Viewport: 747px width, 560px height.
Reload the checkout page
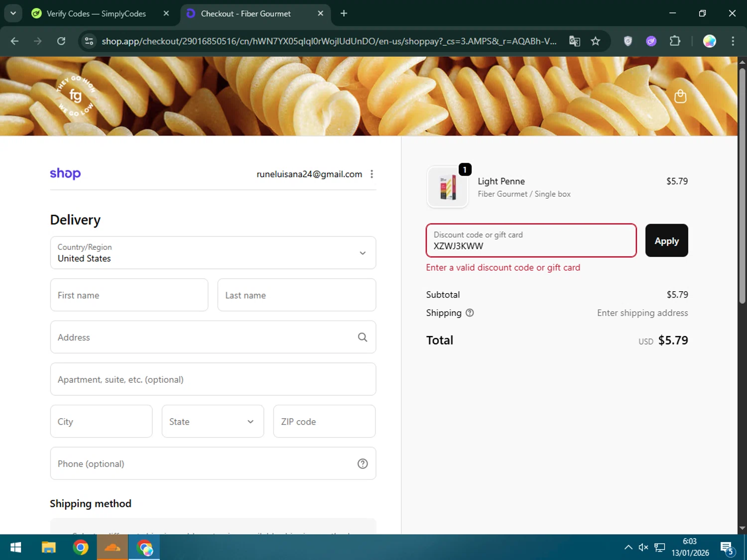[x=61, y=41]
